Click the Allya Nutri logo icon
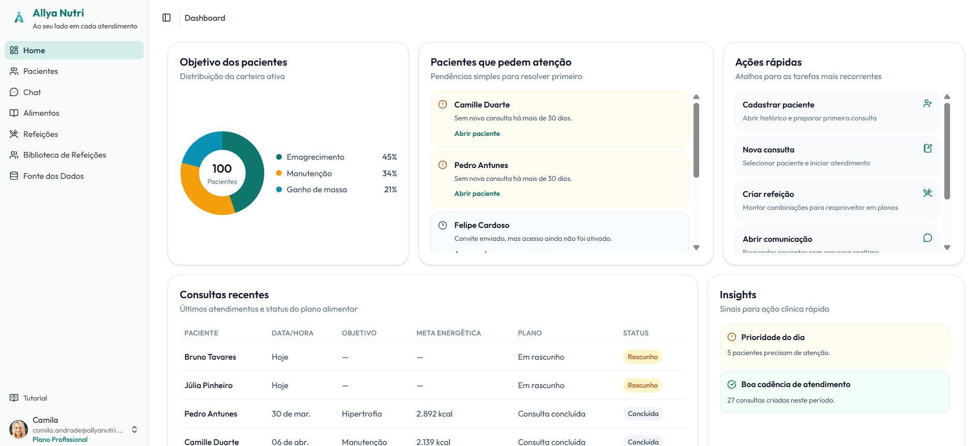Image resolution: width=980 pixels, height=446 pixels. tap(19, 18)
